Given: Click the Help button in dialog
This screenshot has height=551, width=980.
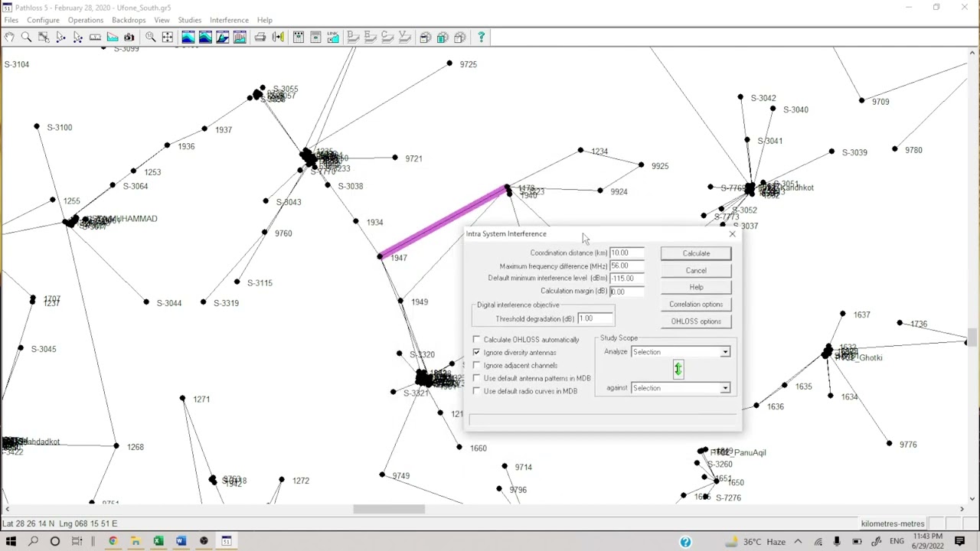Looking at the screenshot, I should 696,287.
